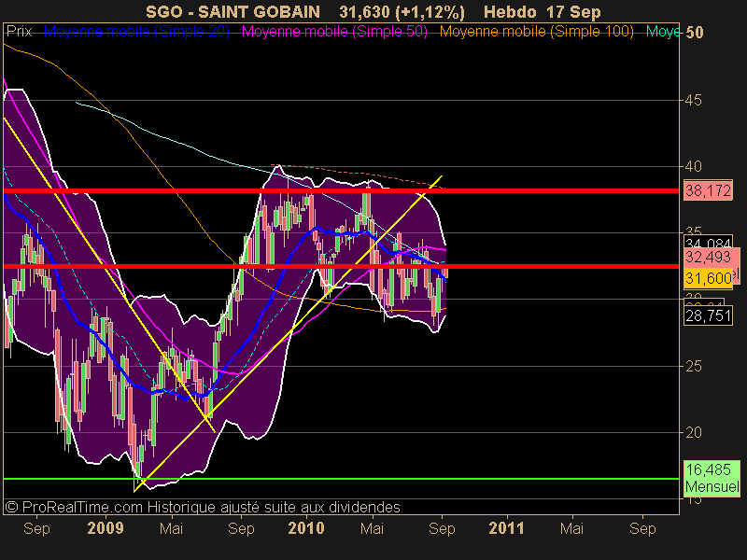The height and width of the screenshot is (560, 747).
Task: Click the Mai label right after 2011
Action: click(571, 528)
